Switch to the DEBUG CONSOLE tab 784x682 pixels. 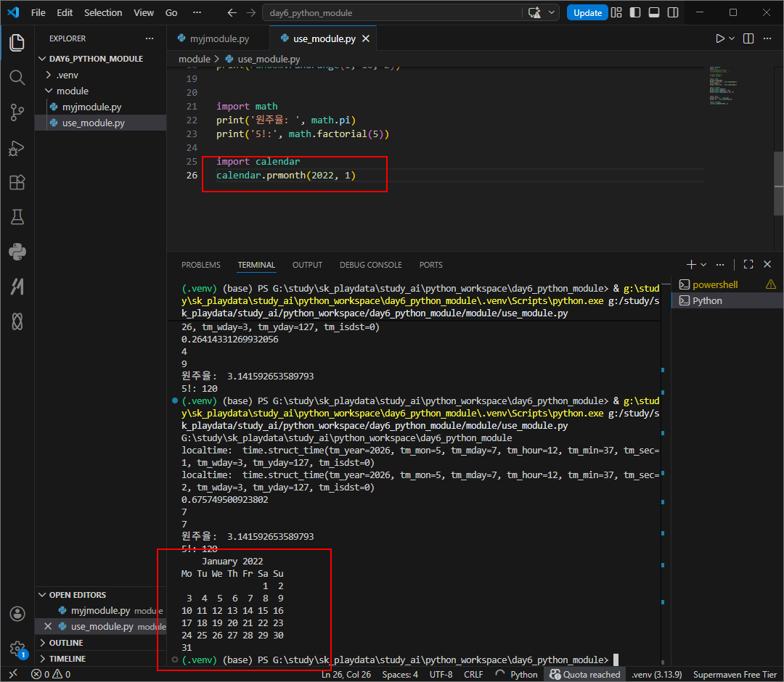point(370,265)
